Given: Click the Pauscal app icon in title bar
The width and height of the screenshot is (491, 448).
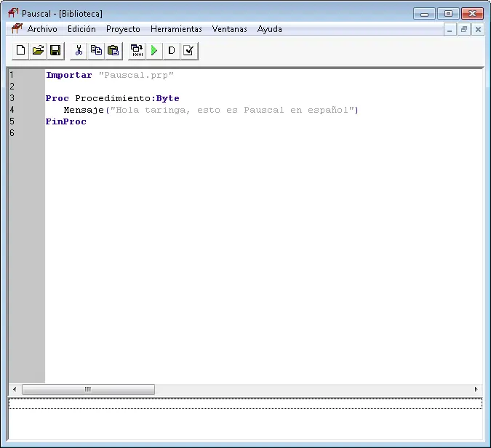Looking at the screenshot, I should [13, 13].
